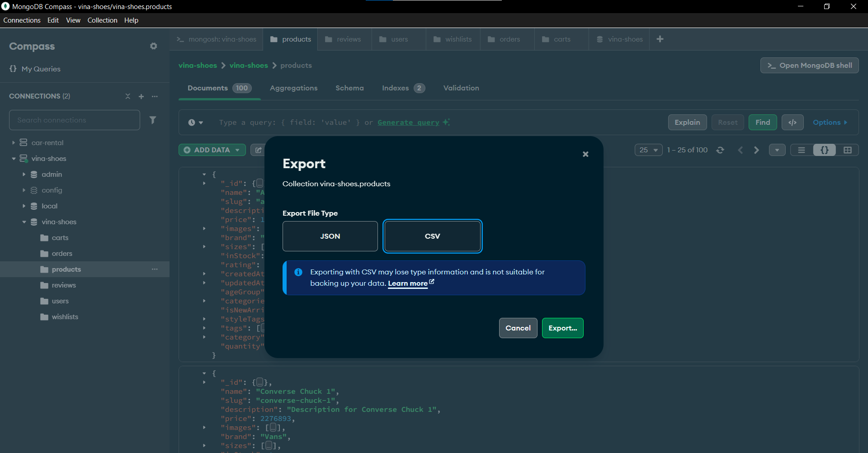This screenshot has height=453, width=868.
Task: Expand the car-rental connection
Action: [14, 143]
